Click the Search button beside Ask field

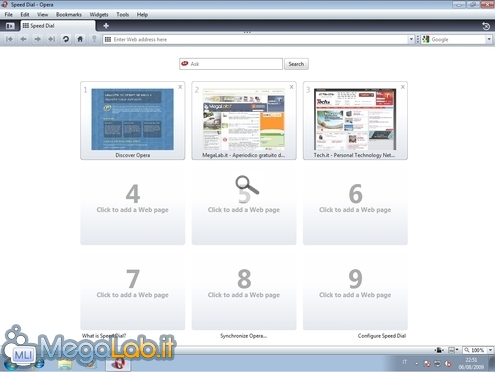296,64
